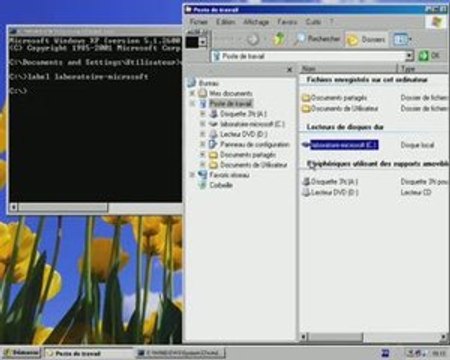Click command prompt scrollbar left arrow
Viewport: 450px width, 360px height.
pyautogui.click(x=14, y=207)
